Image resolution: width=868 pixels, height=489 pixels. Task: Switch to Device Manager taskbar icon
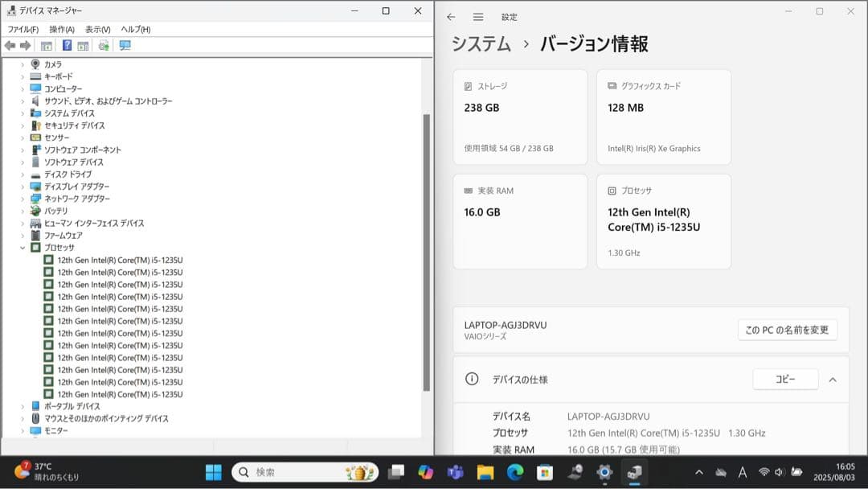pos(634,472)
